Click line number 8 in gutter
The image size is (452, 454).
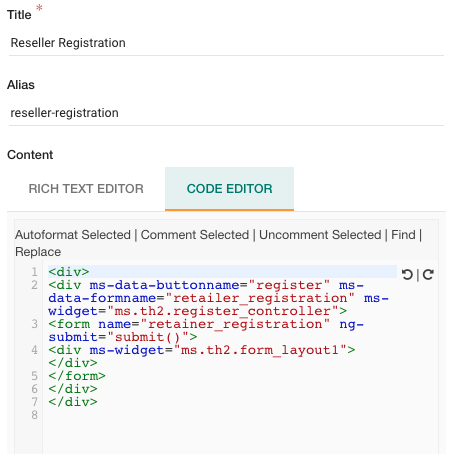tap(34, 415)
